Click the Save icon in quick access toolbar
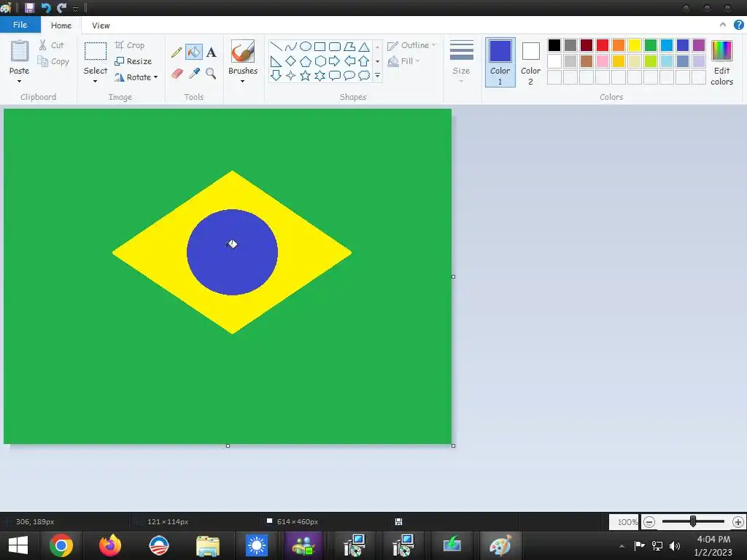The height and width of the screenshot is (560, 747). point(29,7)
